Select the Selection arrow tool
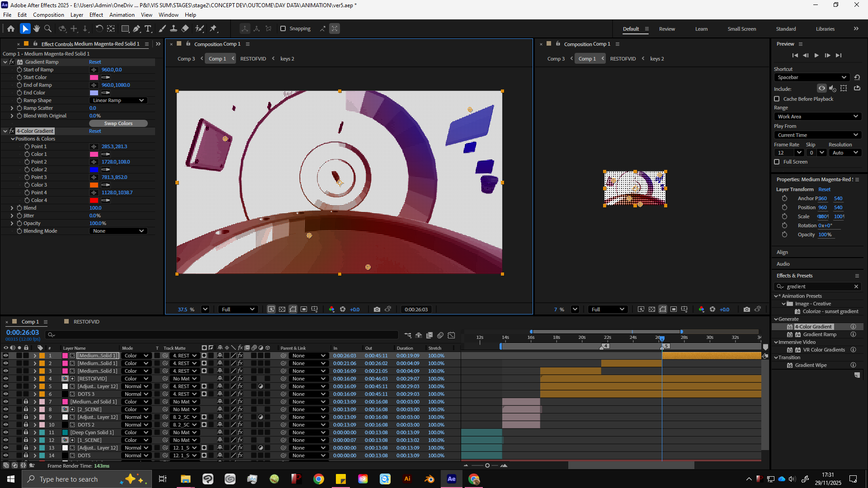 [x=25, y=28]
